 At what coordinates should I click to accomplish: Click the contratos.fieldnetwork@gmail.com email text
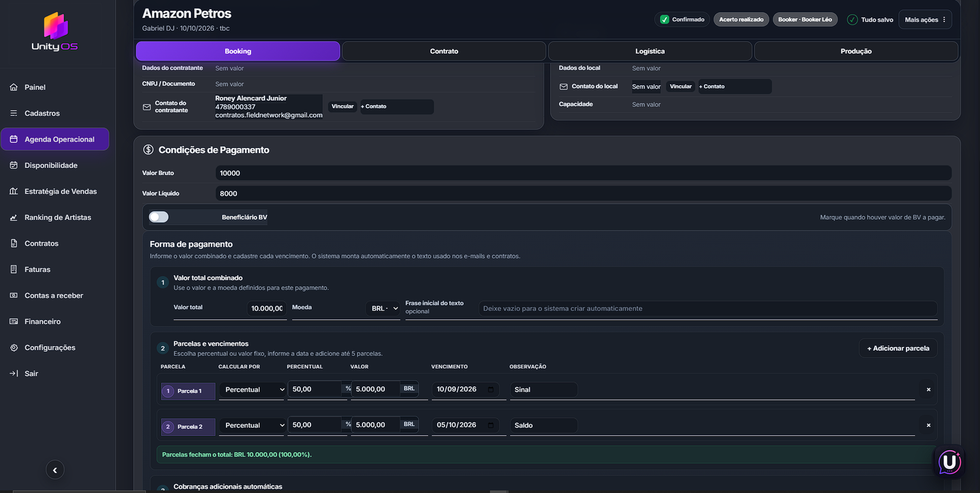269,115
